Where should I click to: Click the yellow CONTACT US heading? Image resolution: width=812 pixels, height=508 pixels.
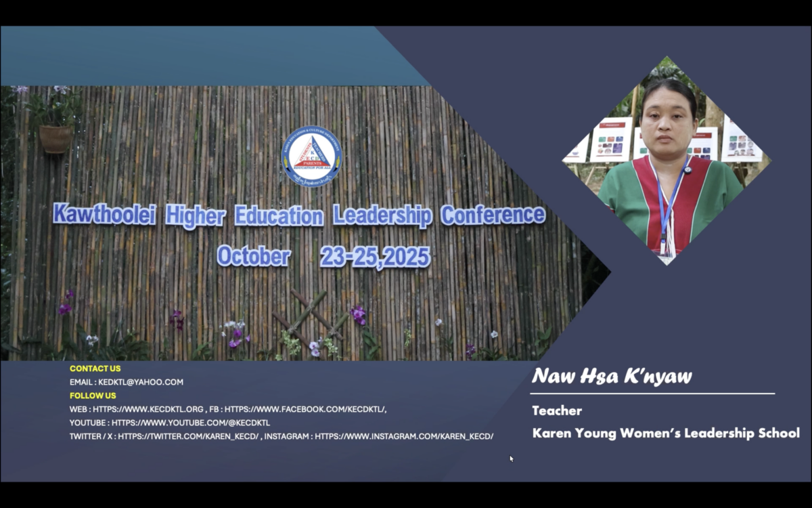tap(95, 368)
